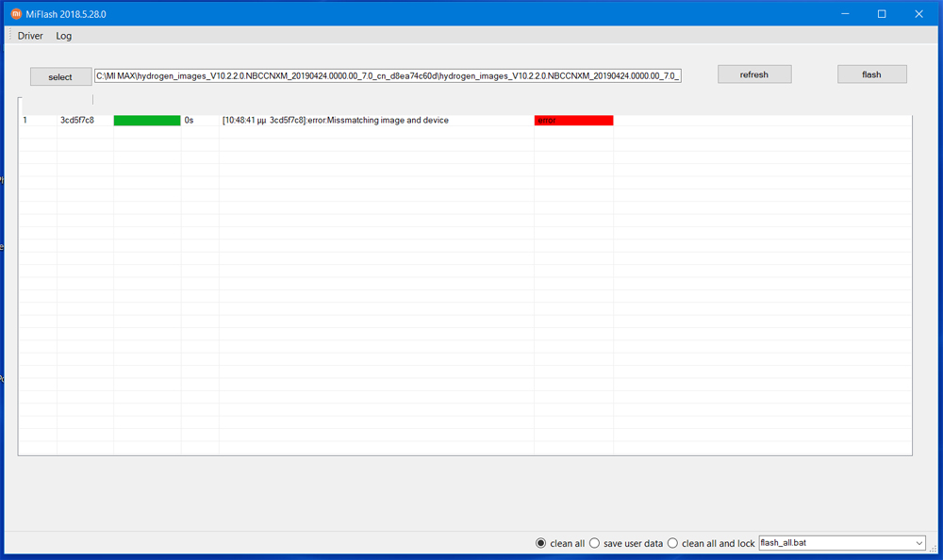The height and width of the screenshot is (560, 943).
Task: Open the Driver menu
Action: pyautogui.click(x=30, y=36)
